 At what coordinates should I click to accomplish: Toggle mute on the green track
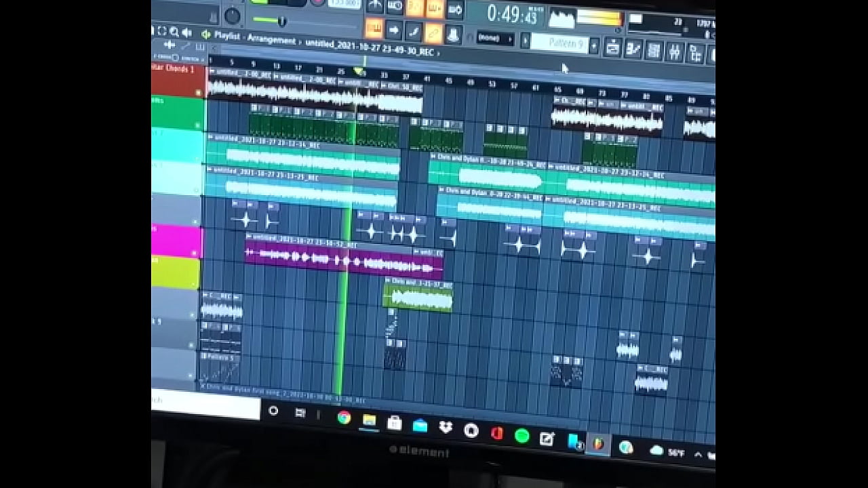(198, 125)
